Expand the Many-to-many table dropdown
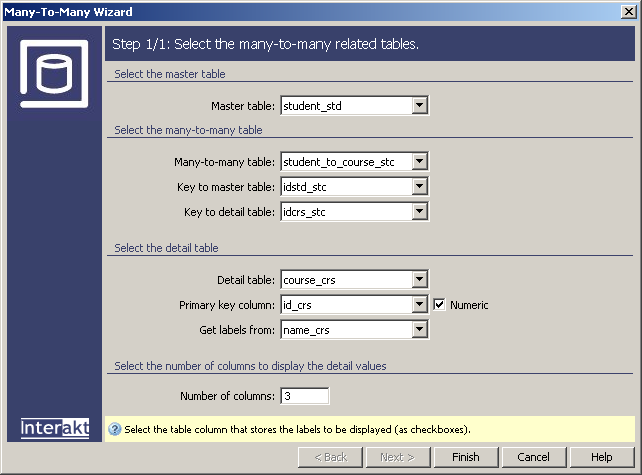The height and width of the screenshot is (475, 642). [420, 161]
